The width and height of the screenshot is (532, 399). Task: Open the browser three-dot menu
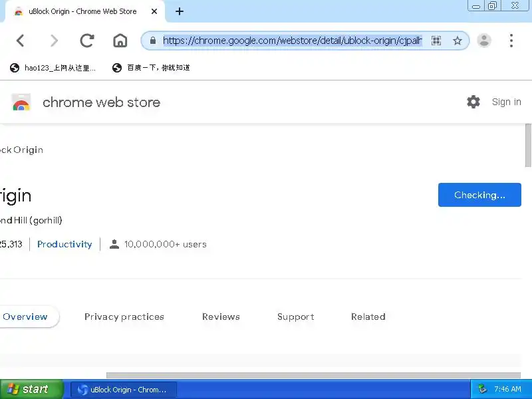click(x=511, y=41)
